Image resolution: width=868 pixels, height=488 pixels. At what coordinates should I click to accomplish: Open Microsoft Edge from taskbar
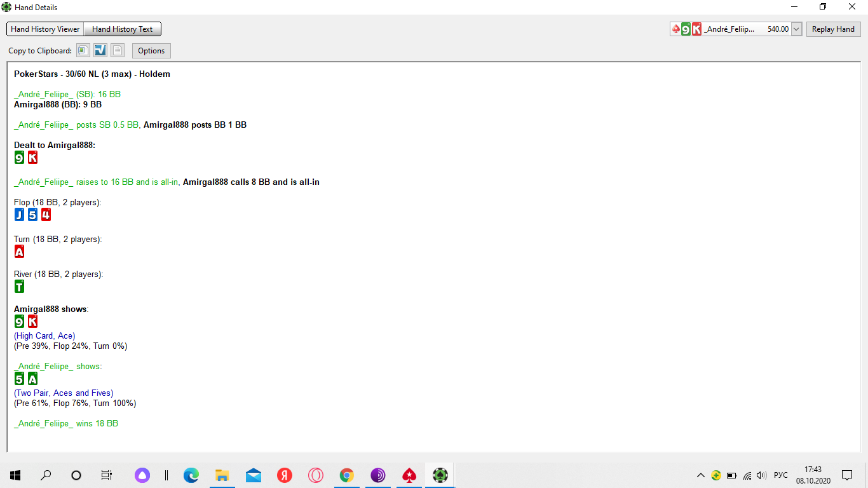point(191,475)
